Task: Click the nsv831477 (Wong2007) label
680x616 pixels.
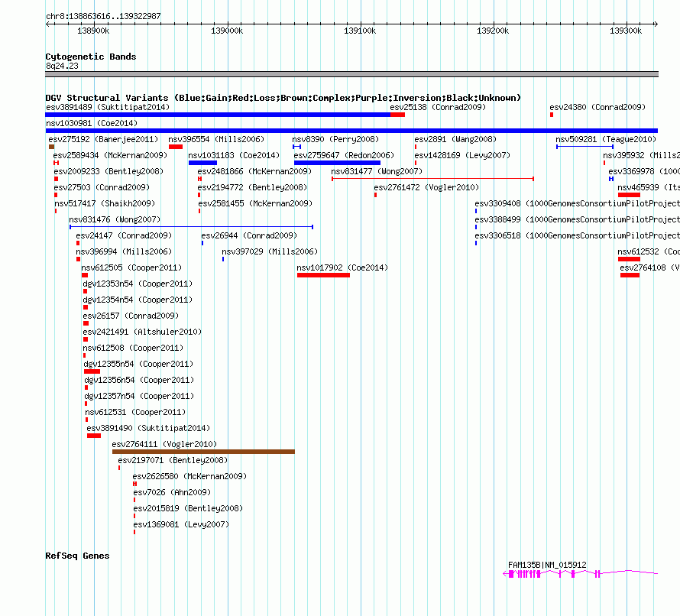Action: click(377, 171)
